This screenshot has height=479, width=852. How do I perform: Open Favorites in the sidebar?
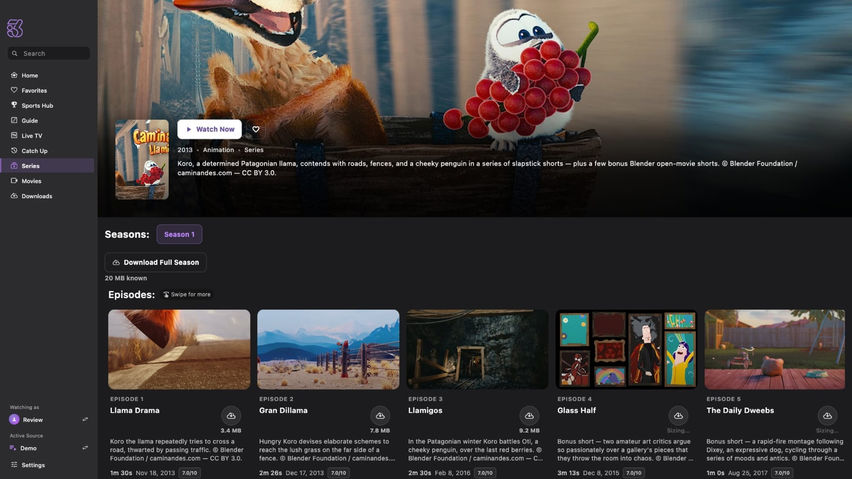pos(47,91)
